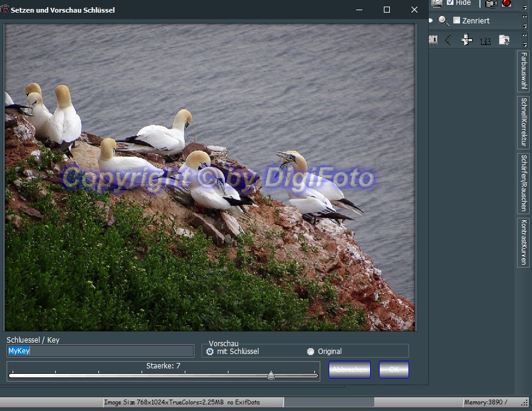
Task: Click the ruler with number 1 icon
Action: coord(433,40)
